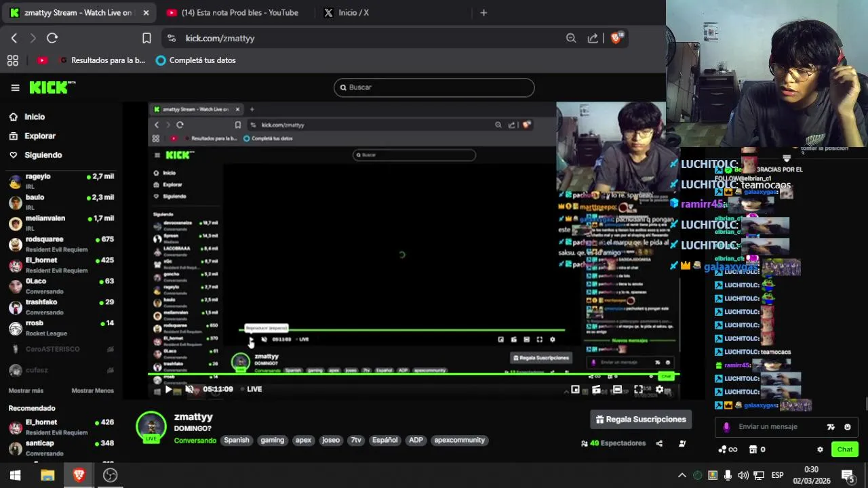The width and height of the screenshot is (868, 488).
Task: Reload the kick.com page
Action: click(52, 39)
